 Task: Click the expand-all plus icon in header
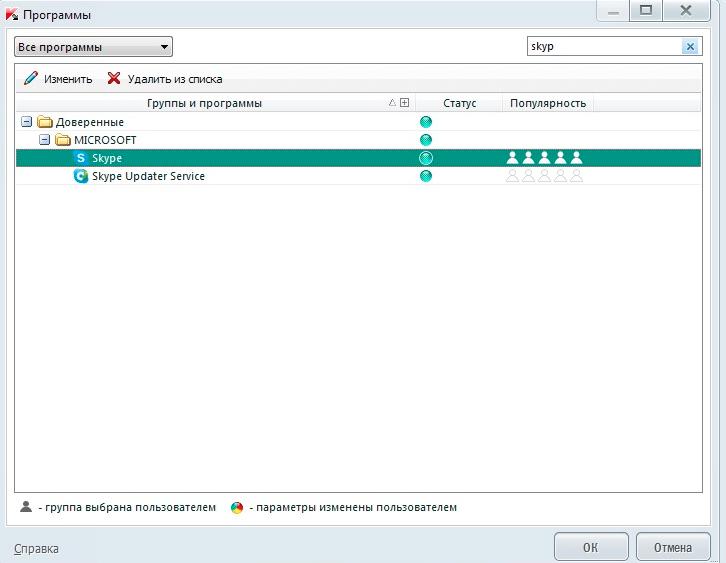(x=404, y=103)
